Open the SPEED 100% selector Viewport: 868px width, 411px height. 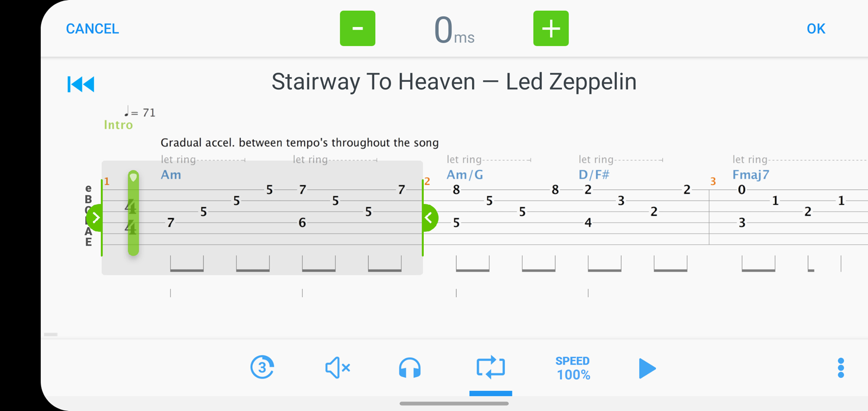click(573, 368)
